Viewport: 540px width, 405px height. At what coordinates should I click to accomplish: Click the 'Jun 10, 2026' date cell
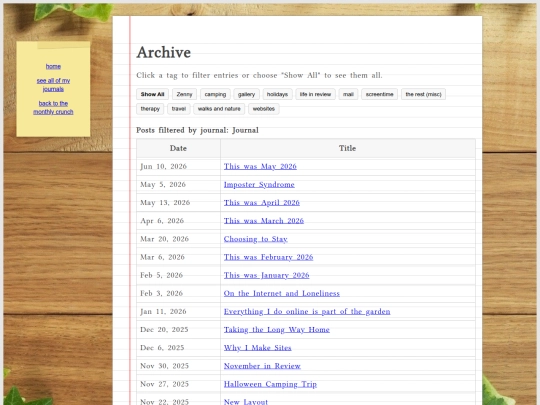pyautogui.click(x=178, y=166)
